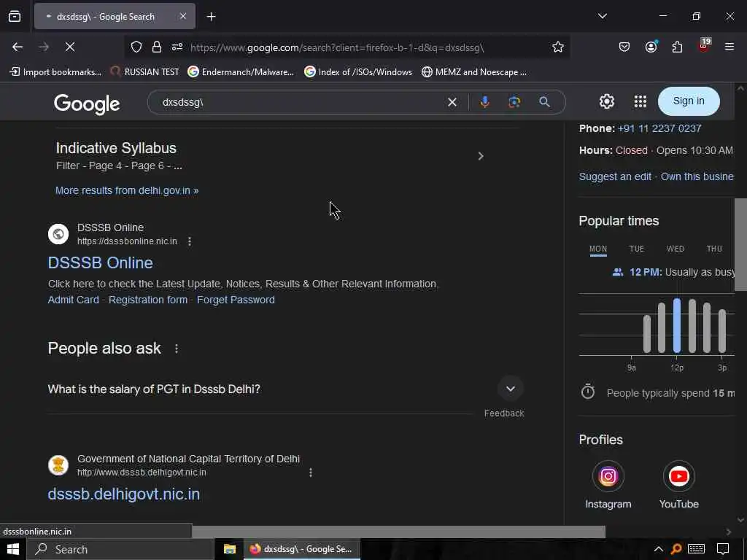
Task: Click Feedback under People also ask
Action: pos(504,413)
